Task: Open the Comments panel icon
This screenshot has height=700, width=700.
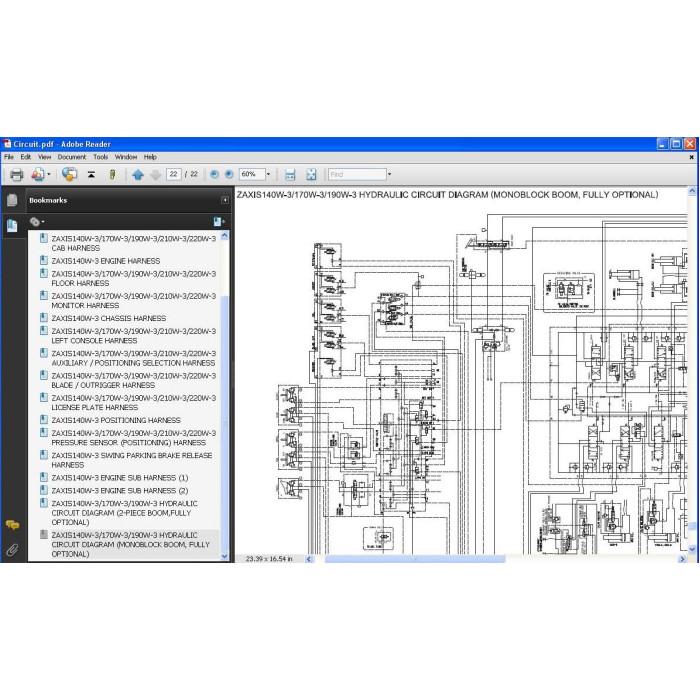Action: (12, 525)
